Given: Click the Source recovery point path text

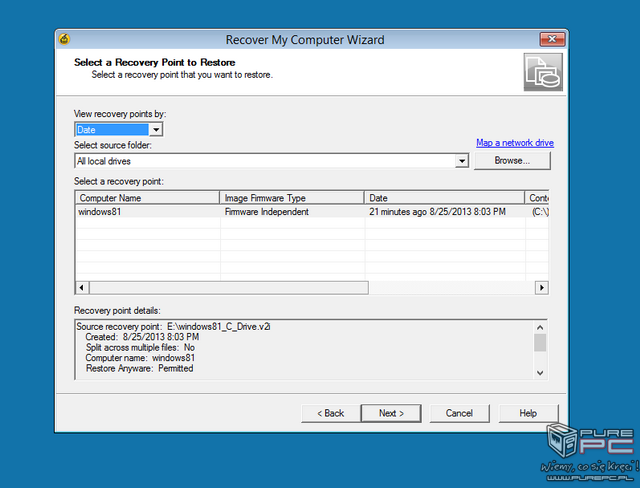Looking at the screenshot, I should 173,326.
